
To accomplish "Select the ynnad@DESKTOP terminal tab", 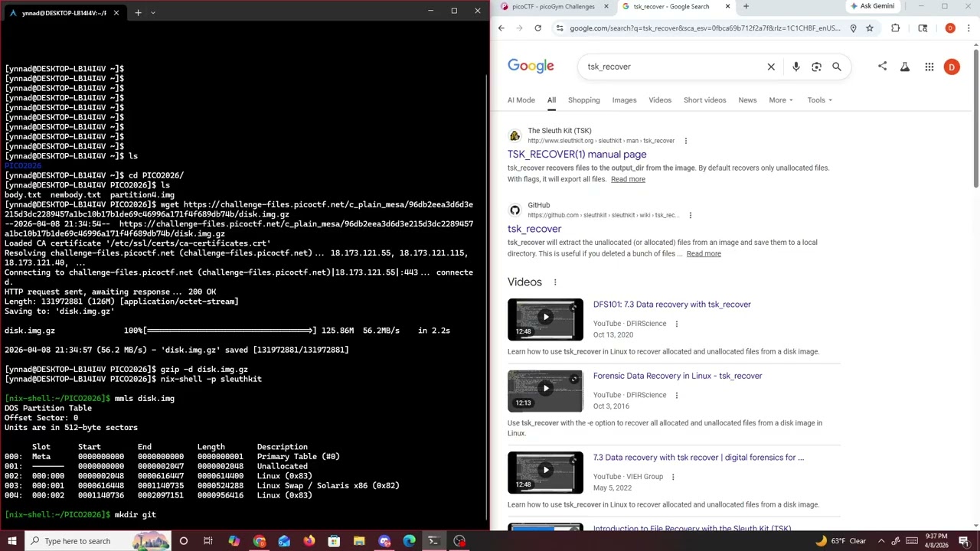I will click(64, 12).
